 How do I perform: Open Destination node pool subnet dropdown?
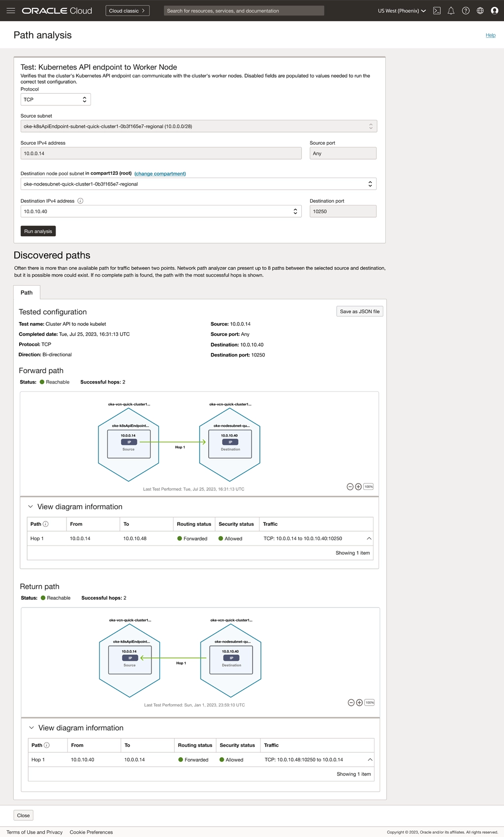point(198,184)
